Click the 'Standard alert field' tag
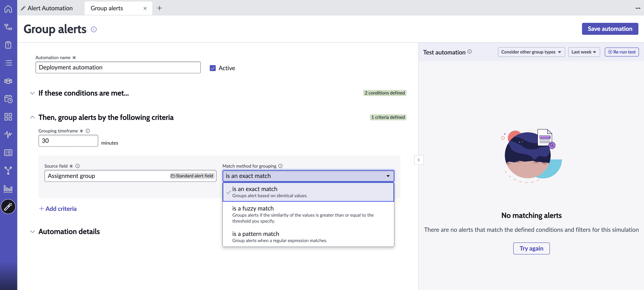 (192, 176)
